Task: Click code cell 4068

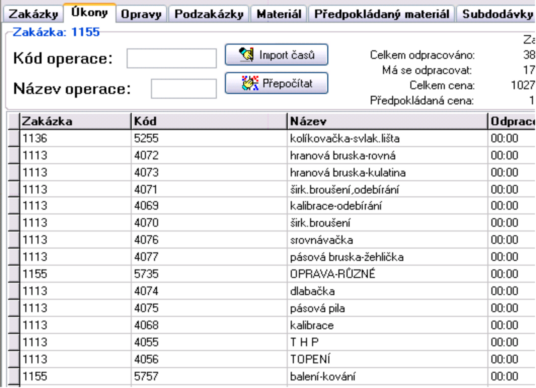Action: click(209, 325)
